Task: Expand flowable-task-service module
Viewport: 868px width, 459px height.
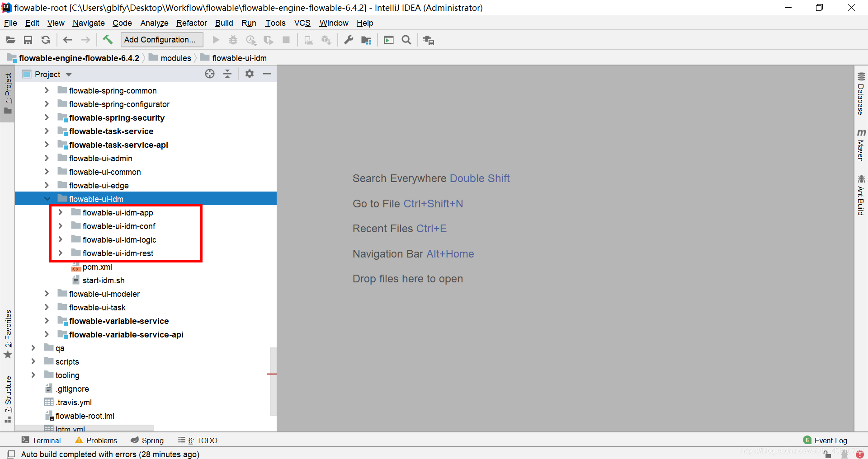Action: (x=47, y=131)
